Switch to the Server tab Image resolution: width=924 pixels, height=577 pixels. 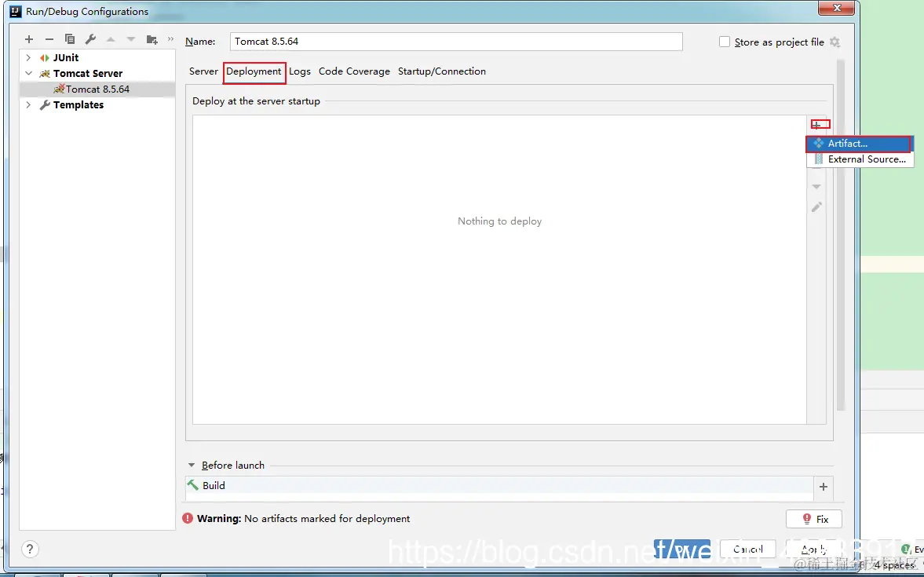[x=203, y=71]
